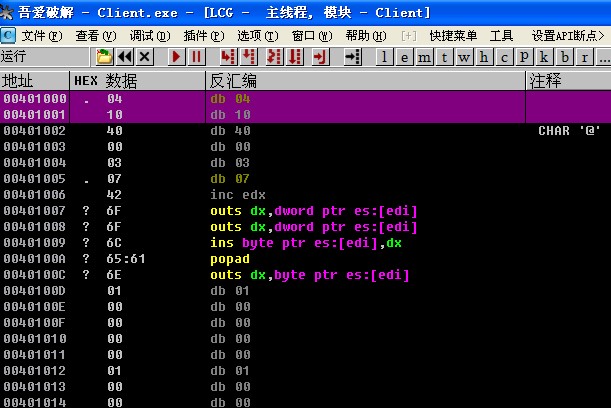The height and width of the screenshot is (408, 611).
Task: Select address row 00401000
Action: click(x=306, y=99)
